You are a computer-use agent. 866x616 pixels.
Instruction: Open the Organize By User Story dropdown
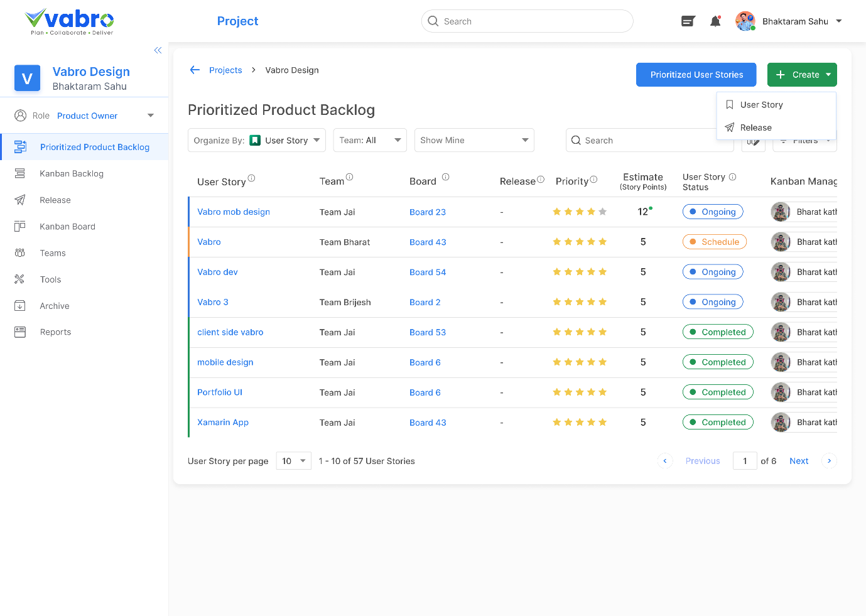pos(257,140)
